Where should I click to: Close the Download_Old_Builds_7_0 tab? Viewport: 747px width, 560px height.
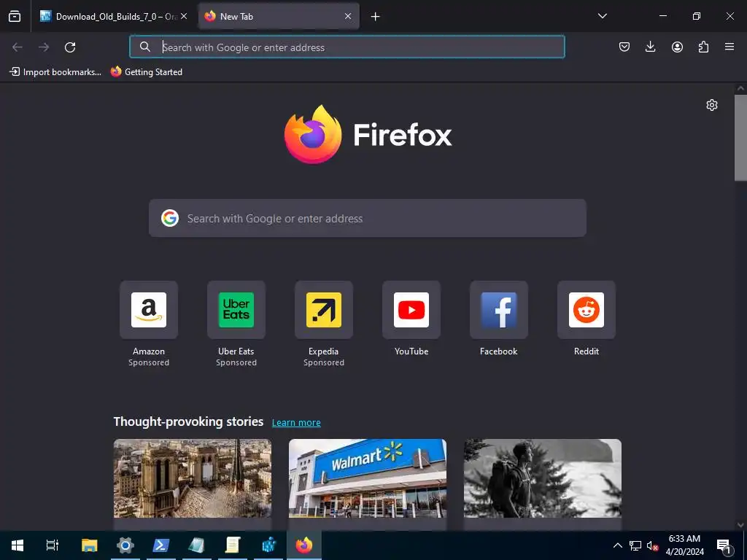click(x=184, y=16)
